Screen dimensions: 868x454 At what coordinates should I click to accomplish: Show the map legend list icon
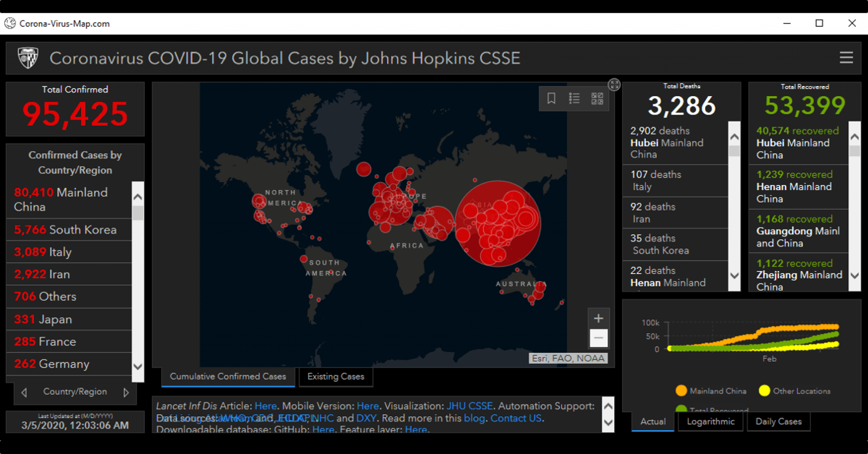tap(575, 99)
